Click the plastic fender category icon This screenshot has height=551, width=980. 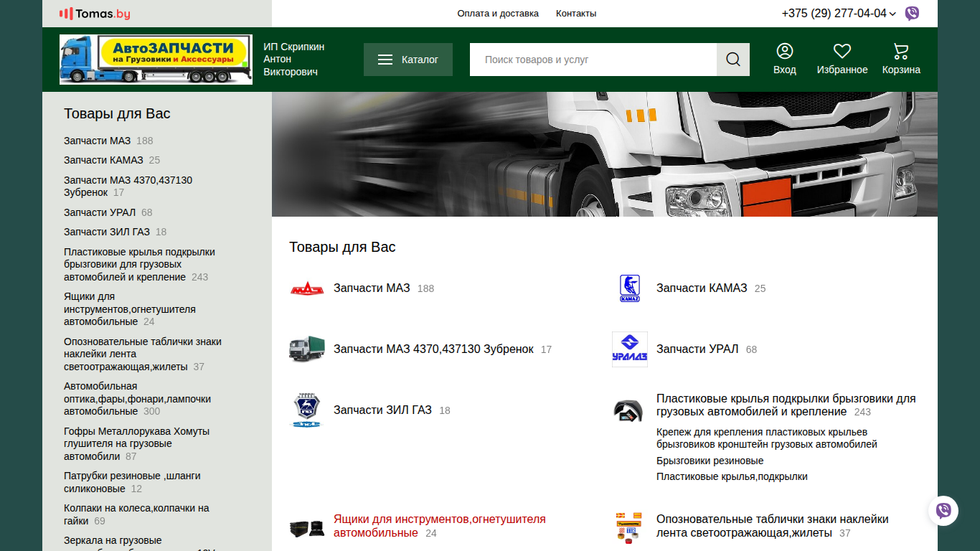click(628, 411)
